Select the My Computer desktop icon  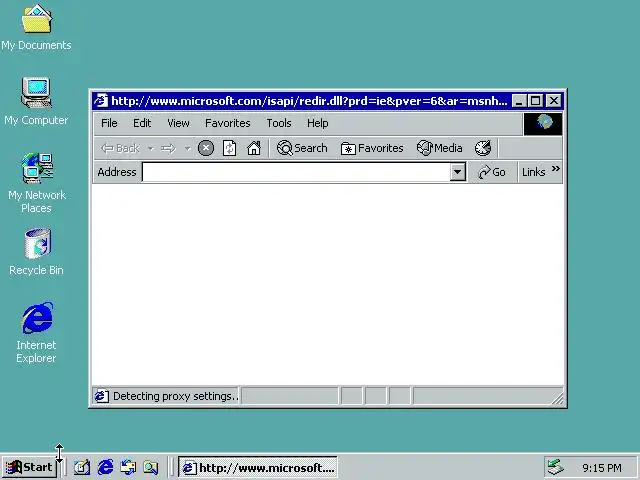36,101
